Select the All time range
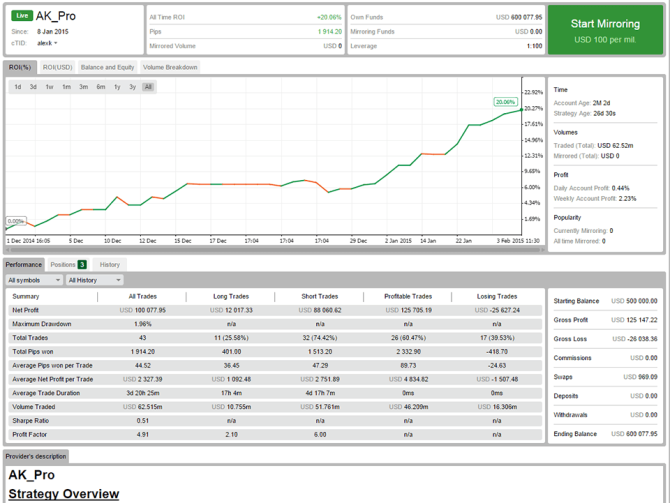 point(148,87)
